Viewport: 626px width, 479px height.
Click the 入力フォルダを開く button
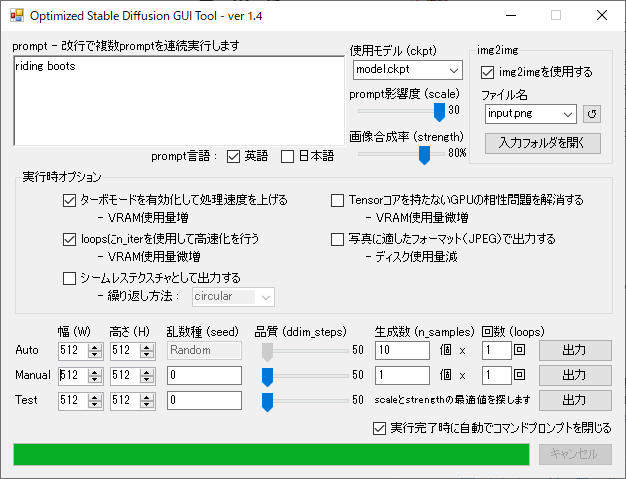543,143
